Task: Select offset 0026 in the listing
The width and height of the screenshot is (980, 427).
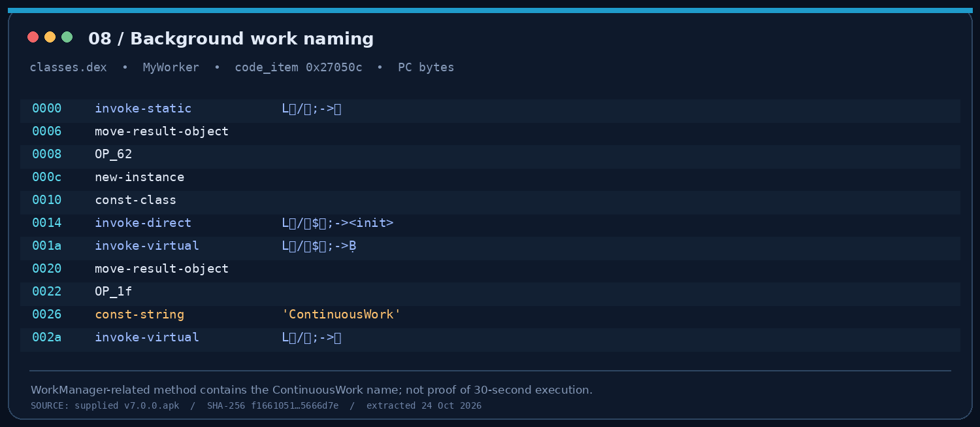Action: 47,315
